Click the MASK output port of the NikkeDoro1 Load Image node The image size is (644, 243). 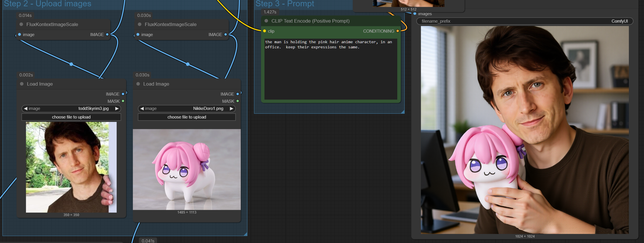[238, 101]
